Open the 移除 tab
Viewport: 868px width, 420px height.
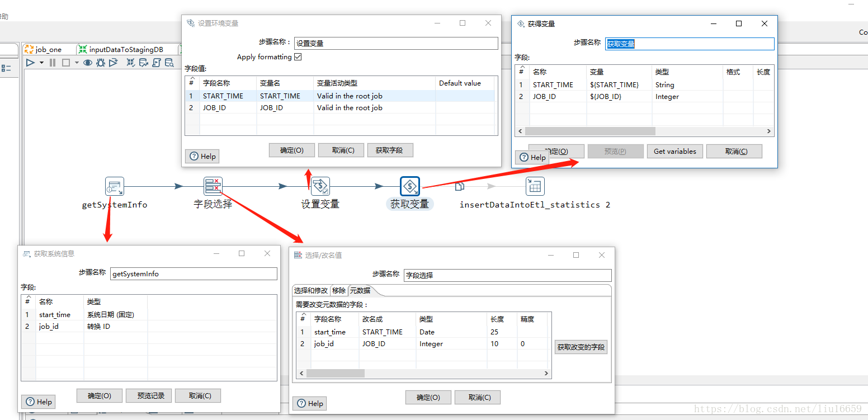pyautogui.click(x=338, y=290)
